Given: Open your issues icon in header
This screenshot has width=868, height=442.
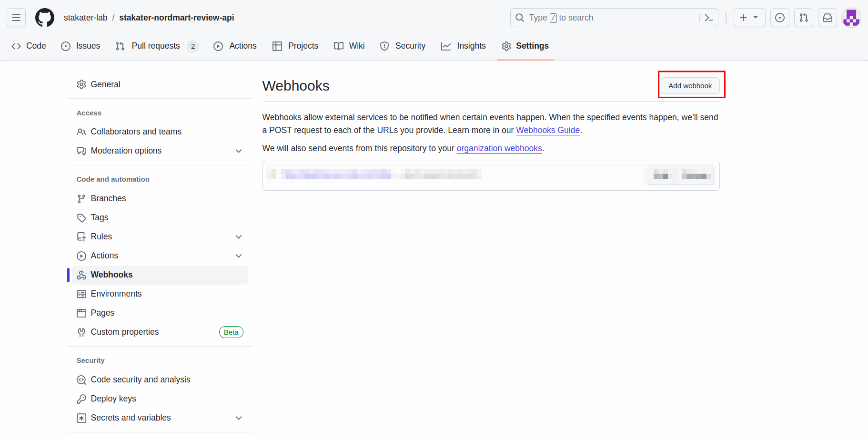Looking at the screenshot, I should 780,18.
